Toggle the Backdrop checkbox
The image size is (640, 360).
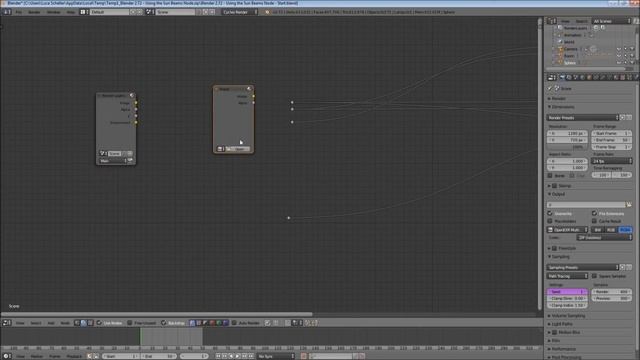point(164,323)
